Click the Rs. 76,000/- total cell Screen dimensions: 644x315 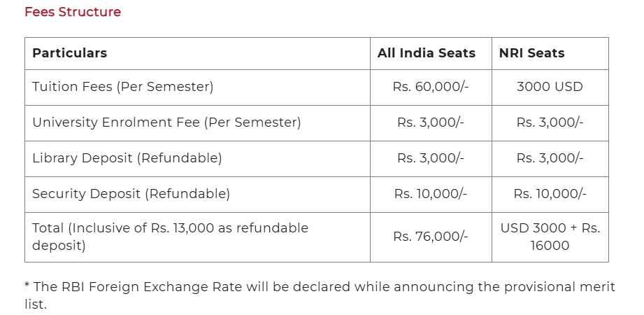coord(431,237)
